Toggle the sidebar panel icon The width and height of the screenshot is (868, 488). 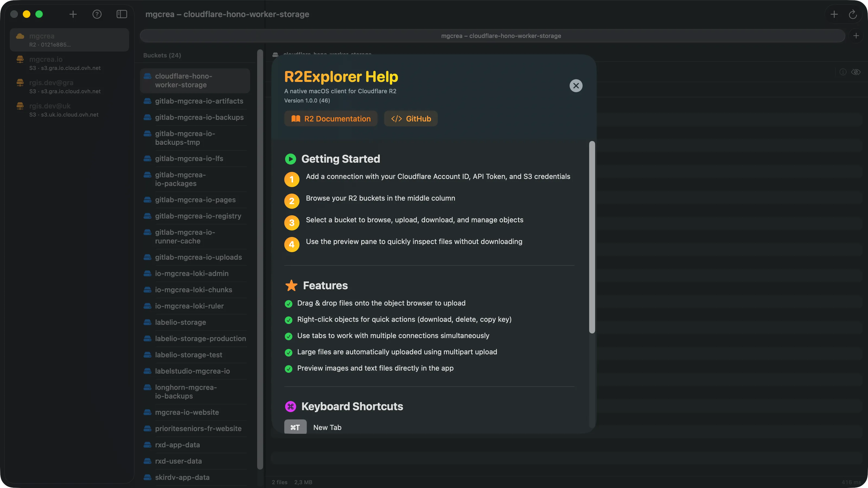pos(122,14)
